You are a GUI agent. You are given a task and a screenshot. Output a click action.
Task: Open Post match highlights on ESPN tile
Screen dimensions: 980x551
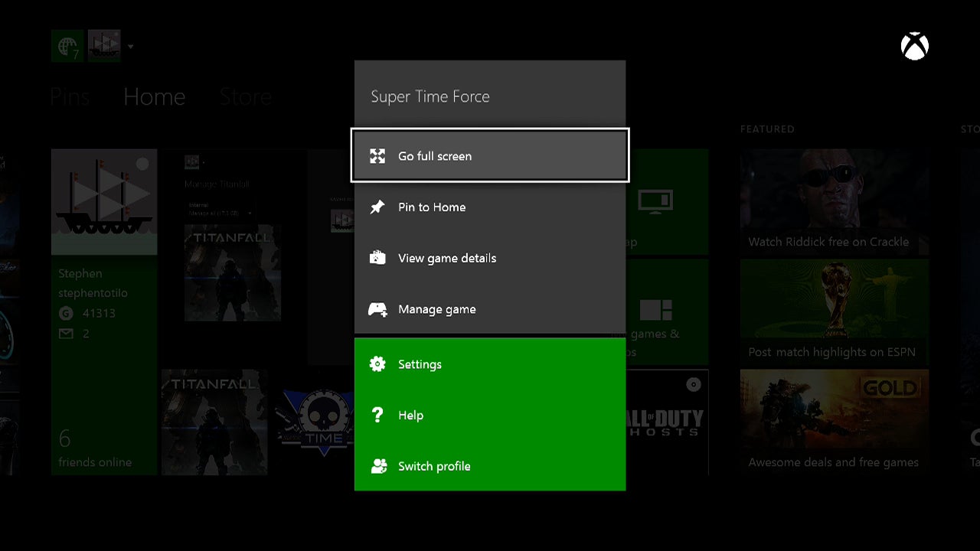pyautogui.click(x=834, y=312)
